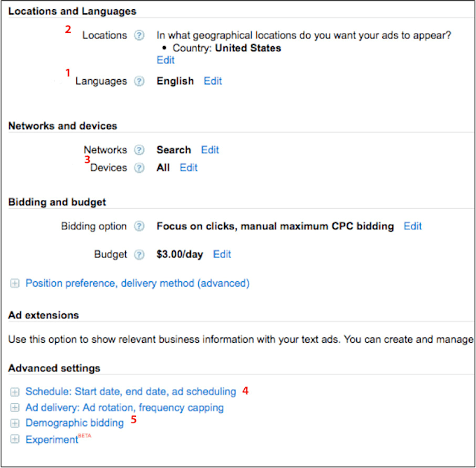Edit the $3.00/day budget

[222, 254]
